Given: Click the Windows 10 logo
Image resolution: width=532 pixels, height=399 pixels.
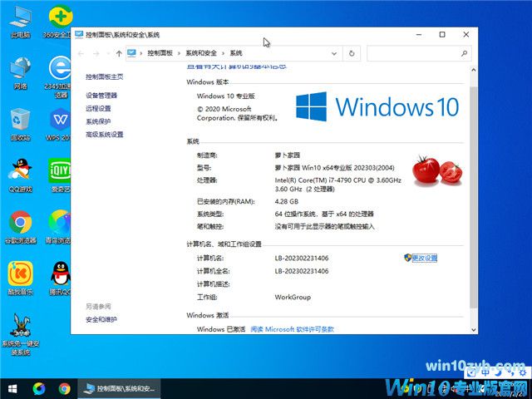Looking at the screenshot, I should [x=377, y=106].
